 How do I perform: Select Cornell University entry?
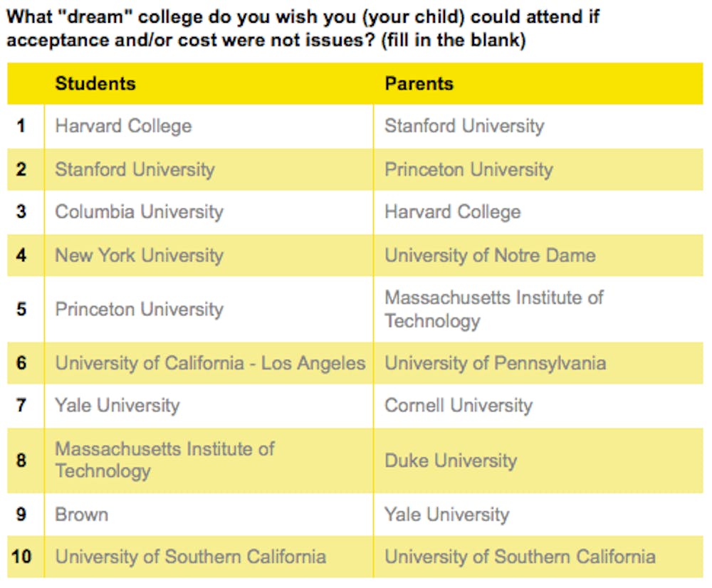click(x=459, y=406)
